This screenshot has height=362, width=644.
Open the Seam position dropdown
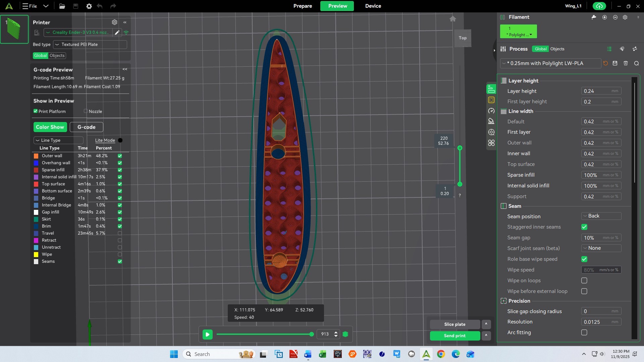tap(601, 216)
